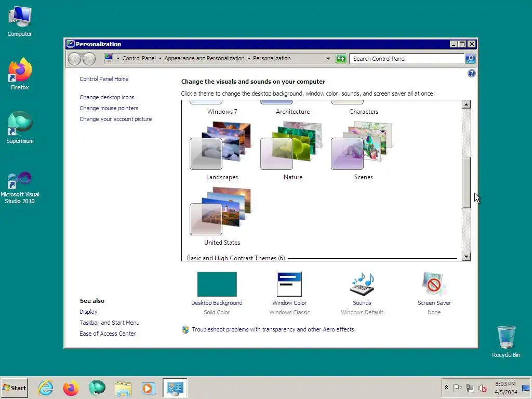
Task: Expand dropdown arrow before Control Panel breadcrumb
Action: (118, 58)
